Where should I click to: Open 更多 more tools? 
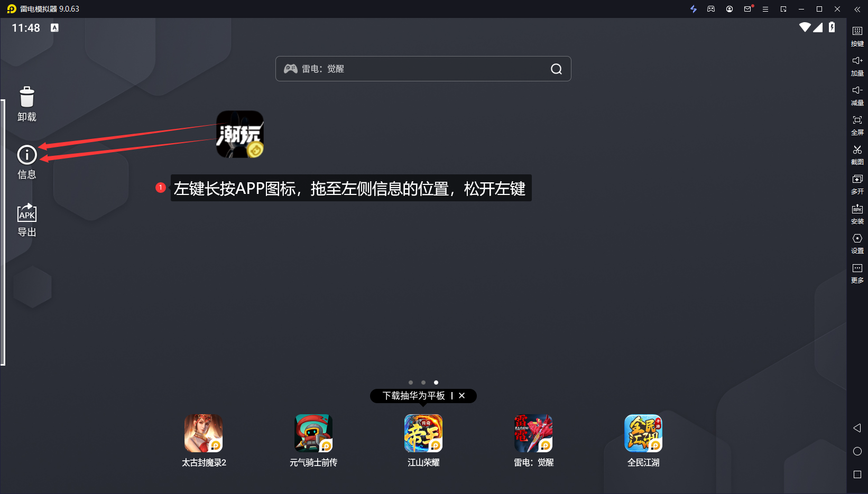click(x=857, y=273)
